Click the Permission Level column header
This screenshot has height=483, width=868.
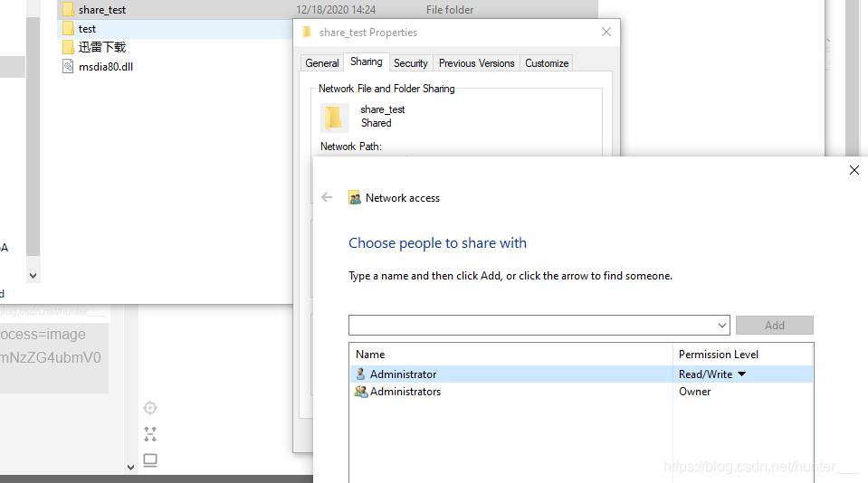[x=743, y=354]
